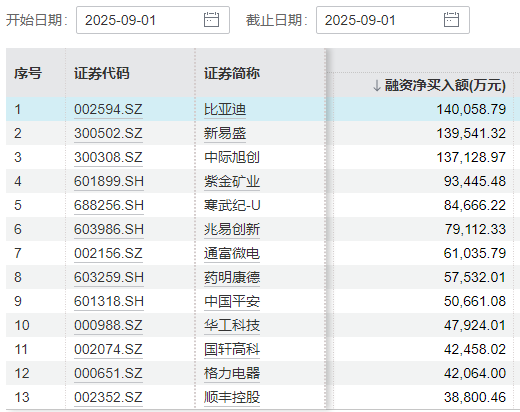The width and height of the screenshot is (520, 412).
Task: Open 兆易创新 stock name link
Action: pos(232,229)
